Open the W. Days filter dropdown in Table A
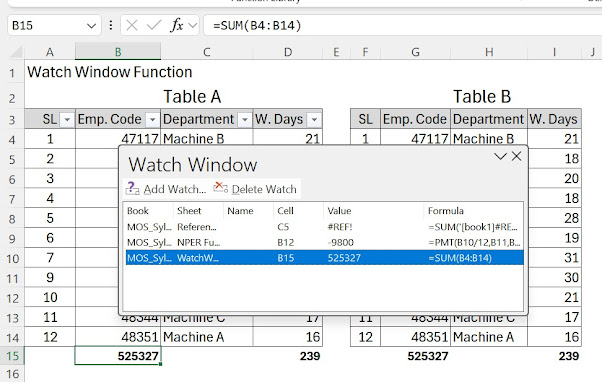This screenshot has height=382, width=602. coord(314,120)
